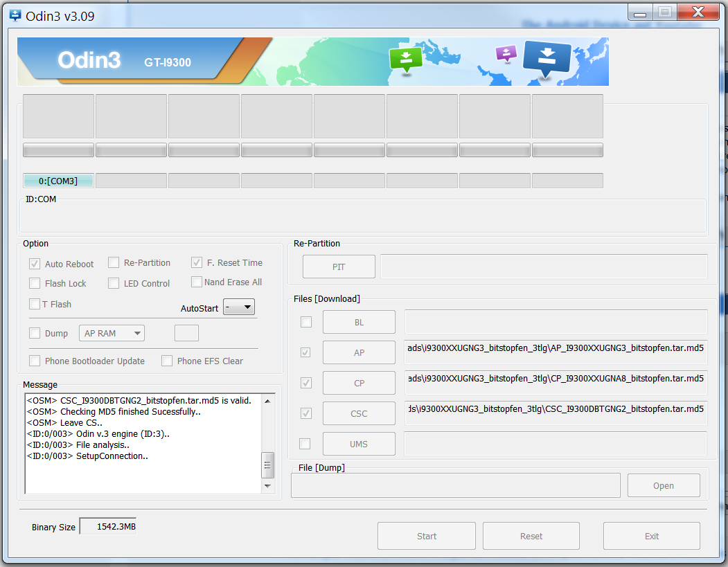
Task: Enable the LED Control checkbox
Action: 114,283
